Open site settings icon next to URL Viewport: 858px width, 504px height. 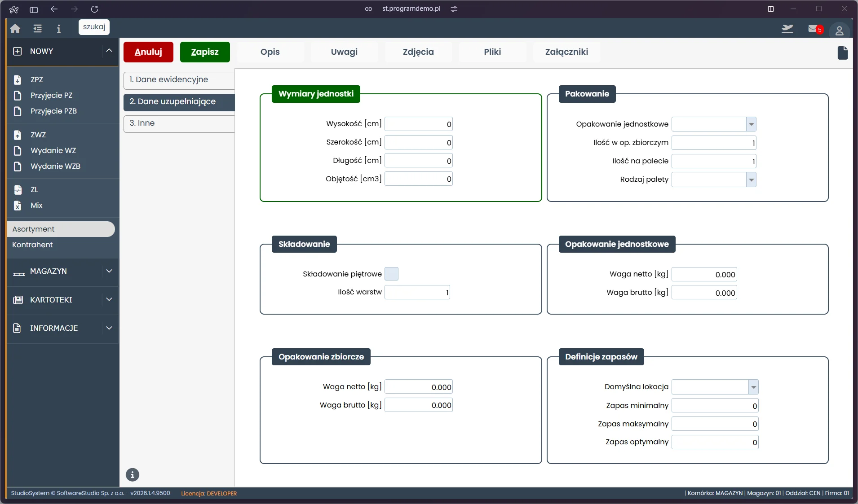click(x=454, y=9)
